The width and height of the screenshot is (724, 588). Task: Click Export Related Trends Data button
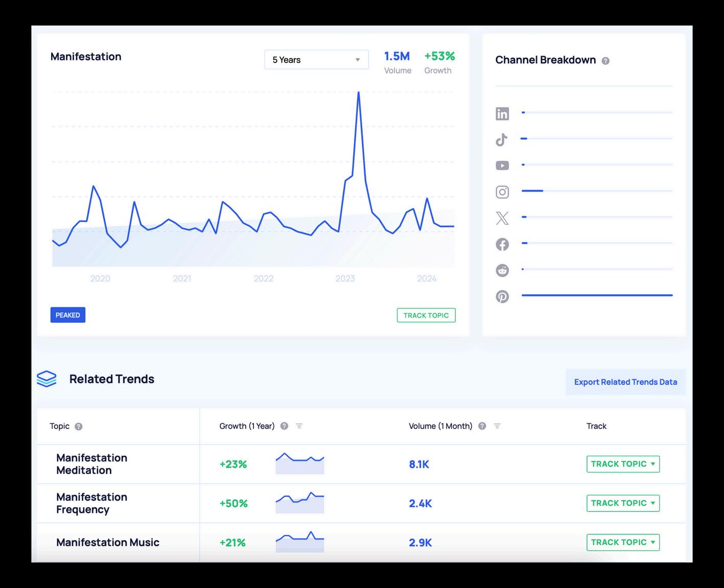[x=625, y=382]
